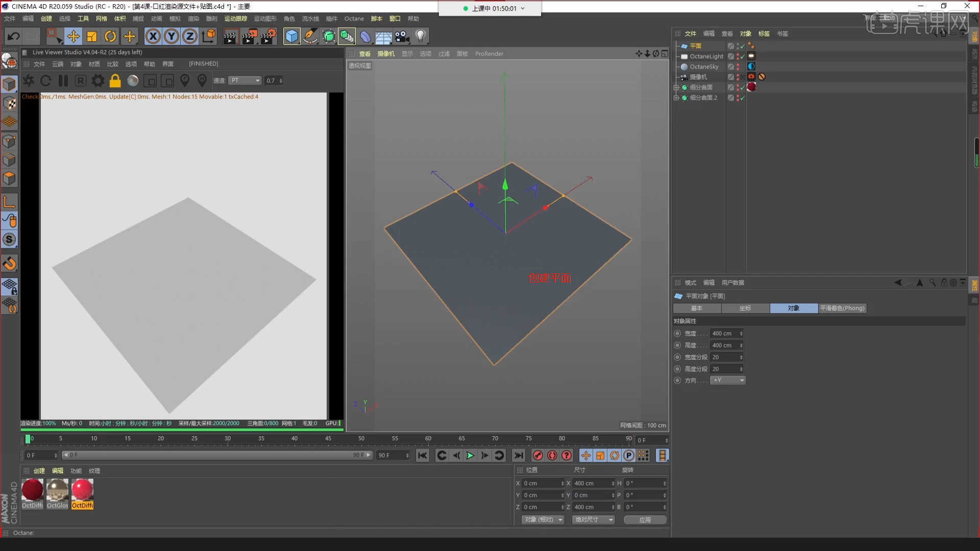Select the first OctDiffuse dark red material
Screen dimensions: 980x551
pyautogui.click(x=32, y=493)
